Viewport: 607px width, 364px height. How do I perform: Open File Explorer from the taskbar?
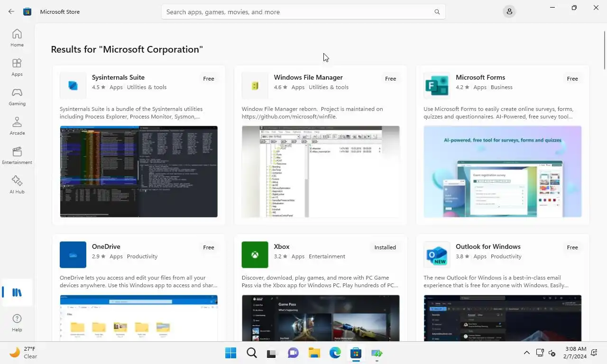click(314, 353)
